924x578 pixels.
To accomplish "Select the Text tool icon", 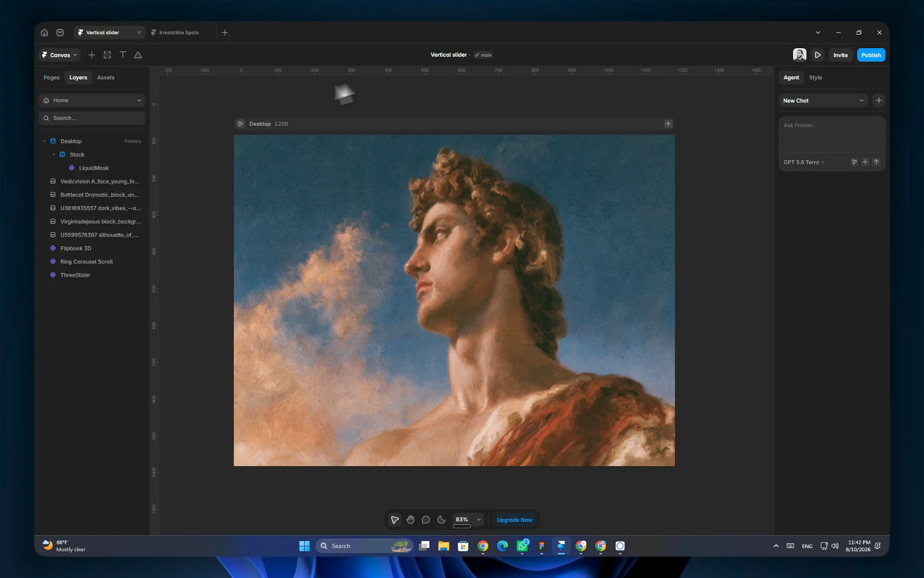I will pyautogui.click(x=122, y=55).
